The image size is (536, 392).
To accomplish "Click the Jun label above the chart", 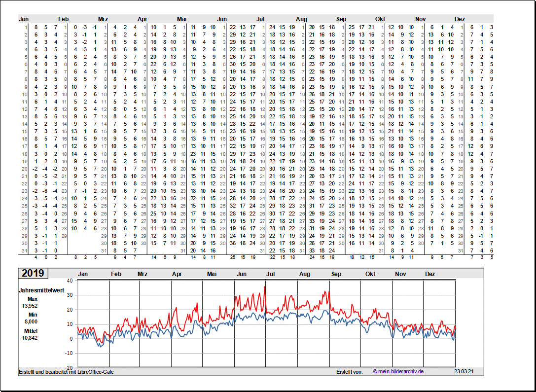I will point(242,274).
